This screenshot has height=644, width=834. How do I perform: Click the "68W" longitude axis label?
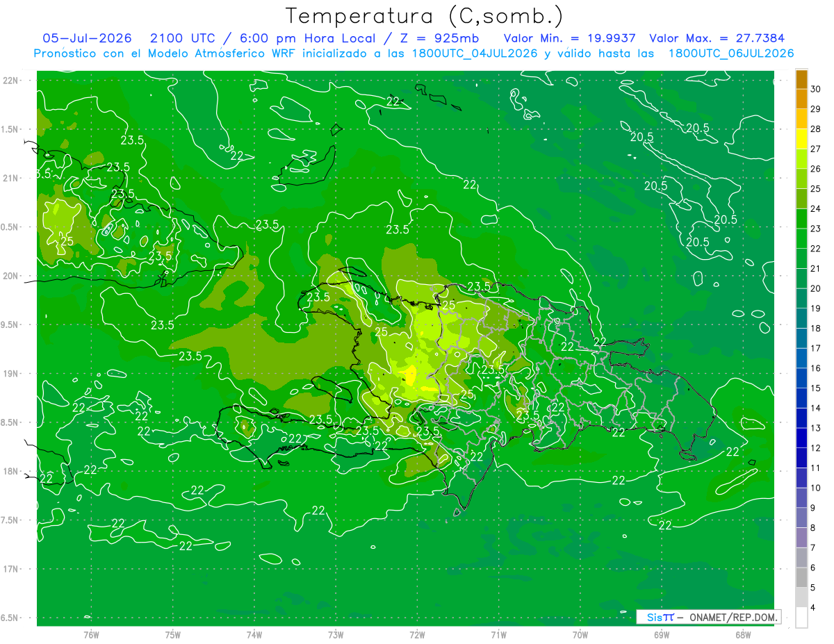pyautogui.click(x=743, y=635)
